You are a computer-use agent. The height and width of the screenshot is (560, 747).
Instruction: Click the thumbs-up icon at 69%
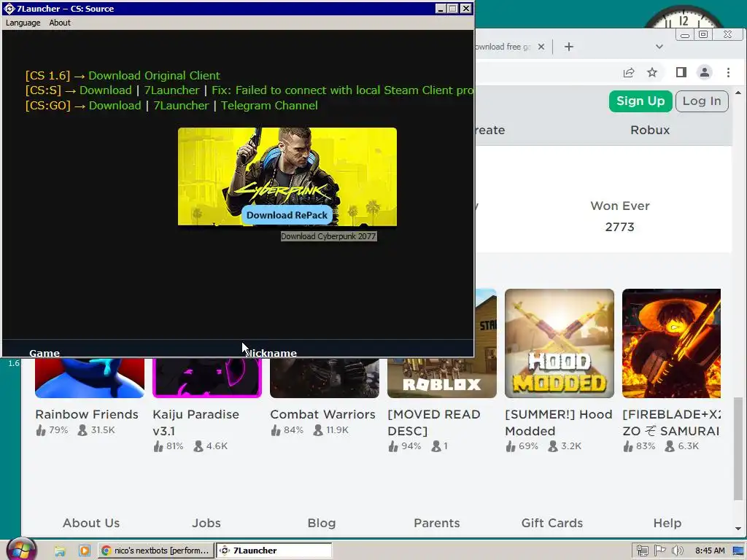point(511,447)
